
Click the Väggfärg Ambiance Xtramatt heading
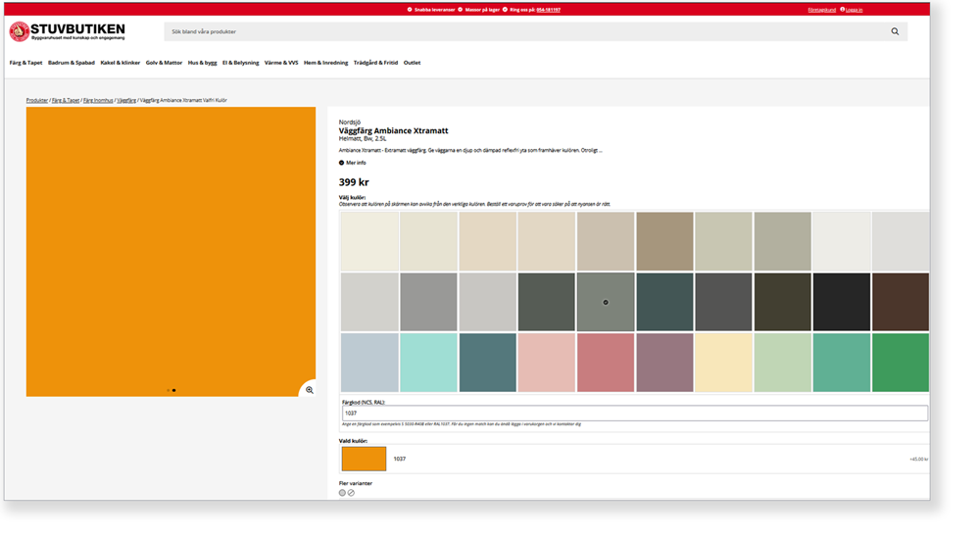393,130
